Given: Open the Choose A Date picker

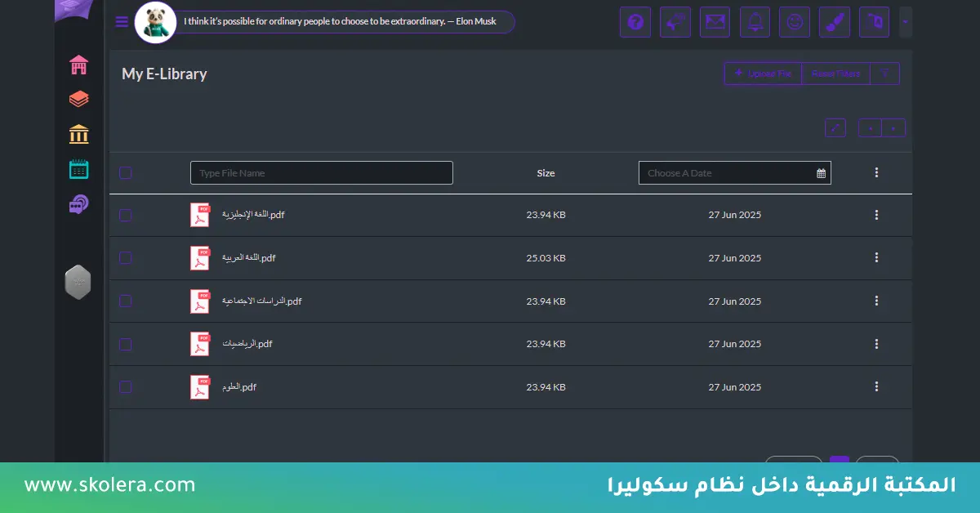Looking at the screenshot, I should coord(734,172).
